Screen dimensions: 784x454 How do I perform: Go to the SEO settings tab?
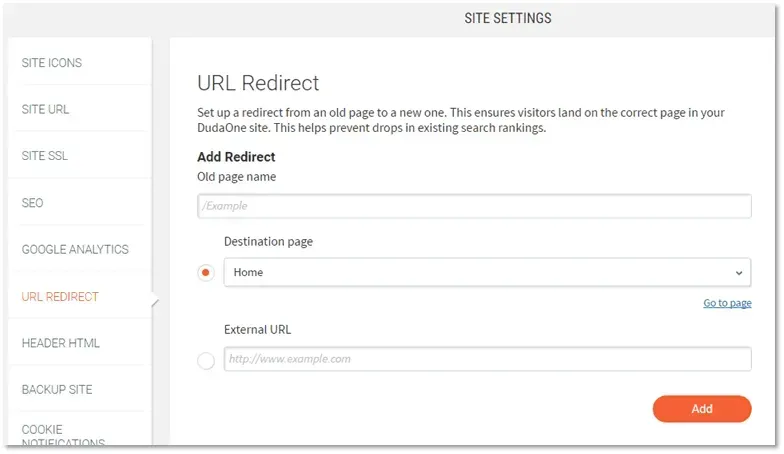[x=32, y=203]
